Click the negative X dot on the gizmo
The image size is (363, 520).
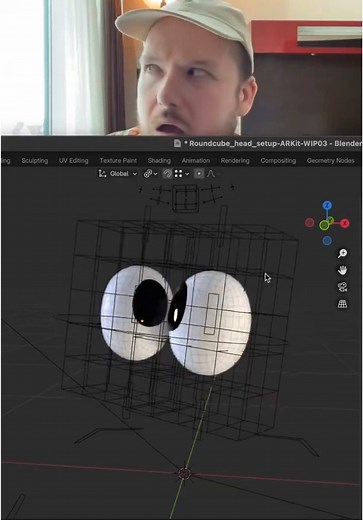309,222
